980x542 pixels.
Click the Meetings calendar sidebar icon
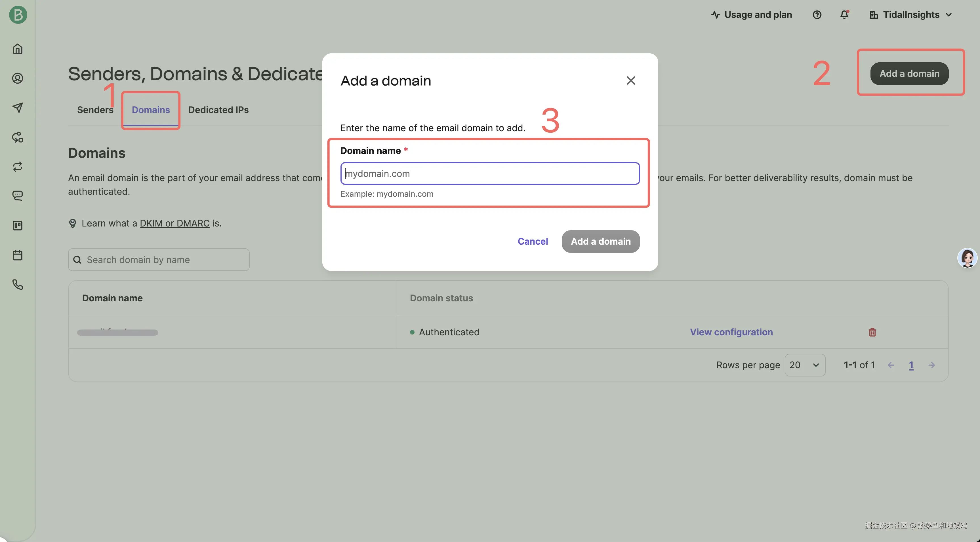18,255
